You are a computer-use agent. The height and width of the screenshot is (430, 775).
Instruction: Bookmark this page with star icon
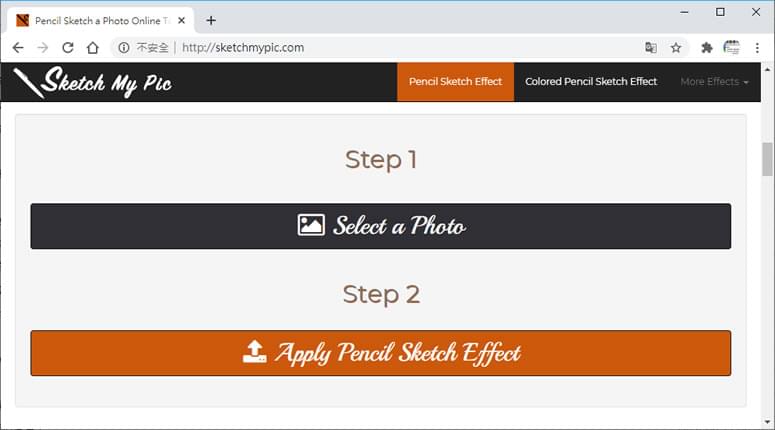tap(676, 47)
